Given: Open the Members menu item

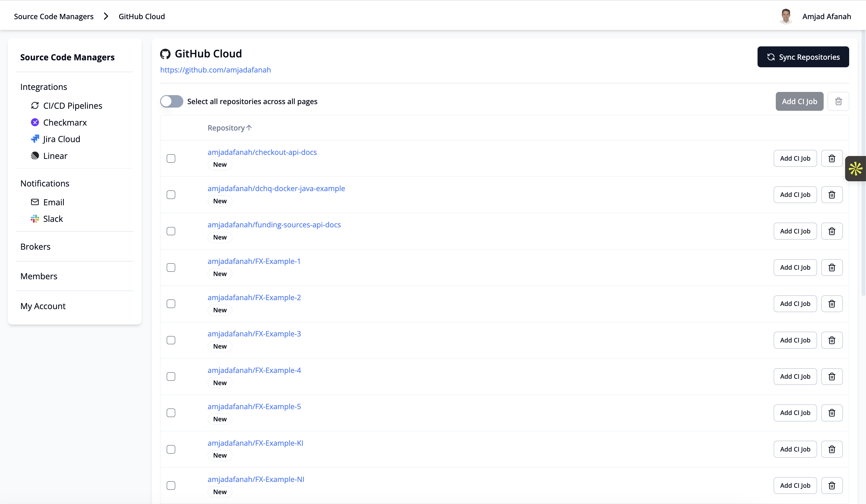Looking at the screenshot, I should (39, 276).
